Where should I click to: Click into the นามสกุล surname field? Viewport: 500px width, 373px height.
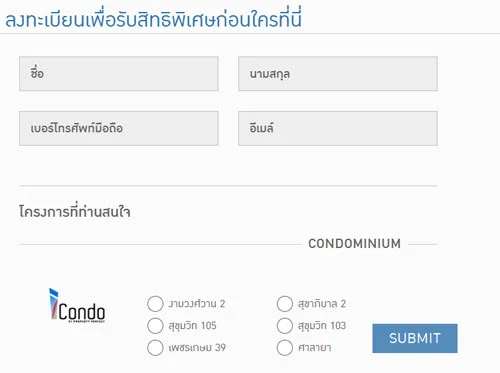coord(338,74)
